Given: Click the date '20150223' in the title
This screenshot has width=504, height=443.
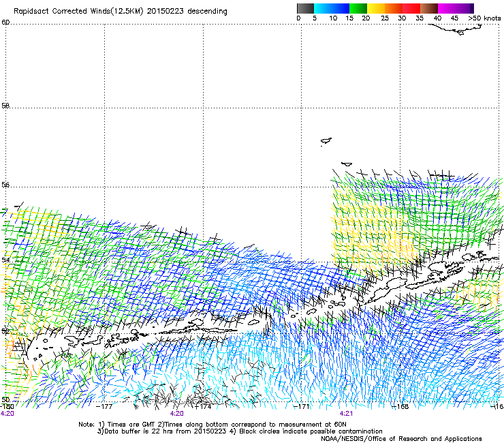Looking at the screenshot, I should (x=165, y=11).
